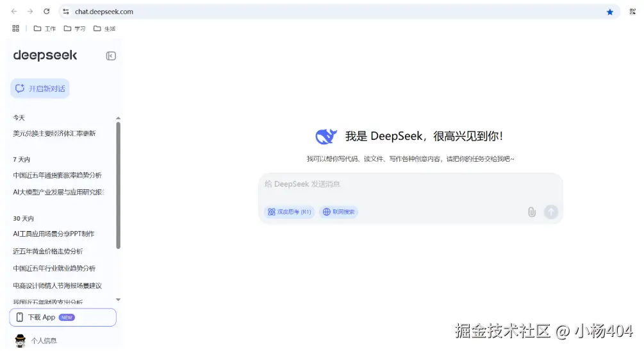
Task: Open chat 中国近五年行业就业趋势分析
Action: tap(54, 268)
